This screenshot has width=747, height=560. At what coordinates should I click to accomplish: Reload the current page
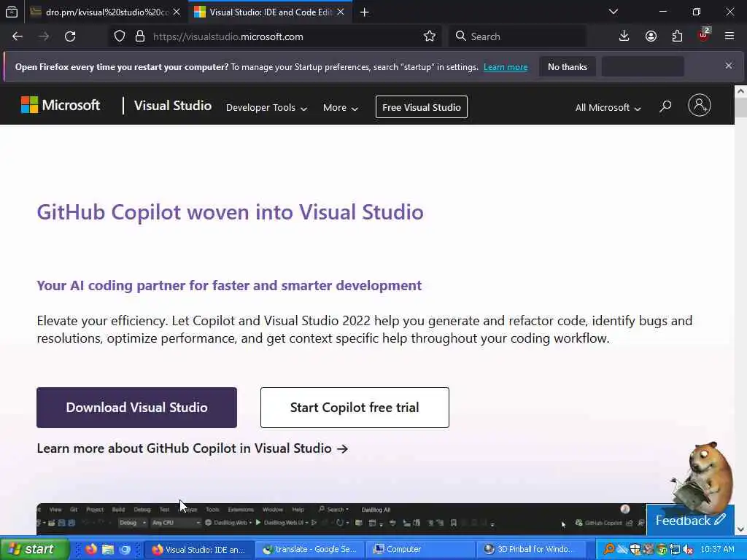point(70,36)
